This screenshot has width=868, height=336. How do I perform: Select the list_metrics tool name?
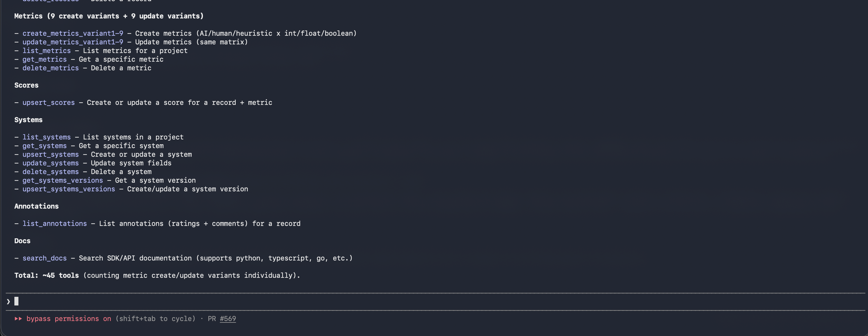47,51
